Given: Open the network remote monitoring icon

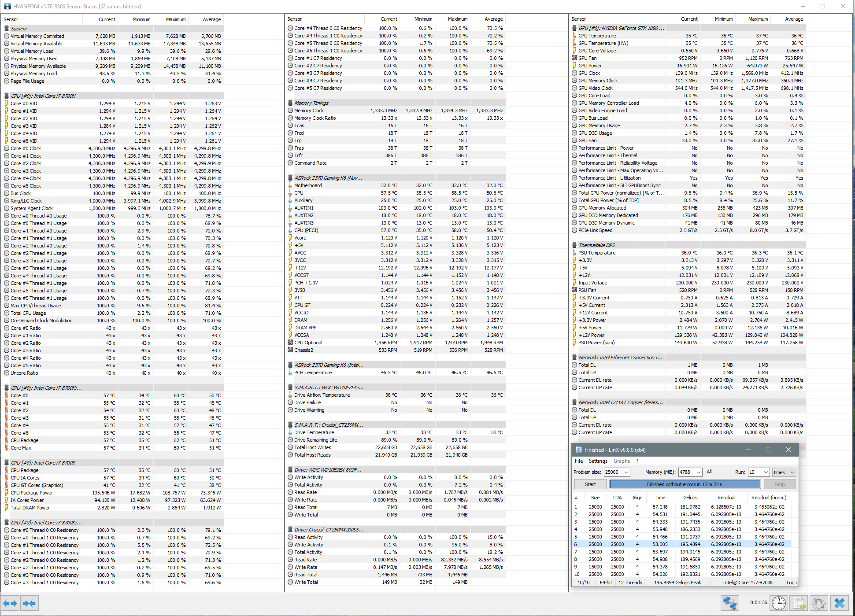Looking at the screenshot, I should [729, 603].
